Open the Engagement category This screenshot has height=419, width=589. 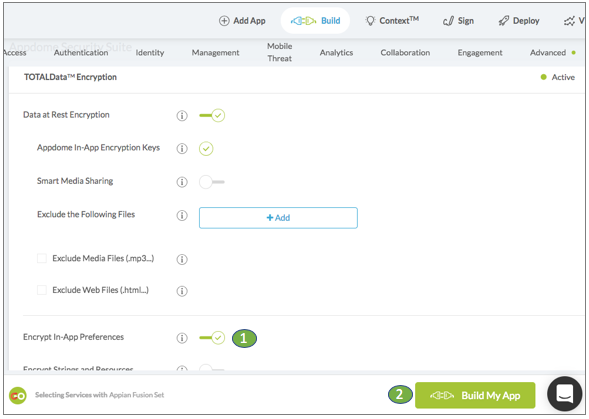point(480,53)
